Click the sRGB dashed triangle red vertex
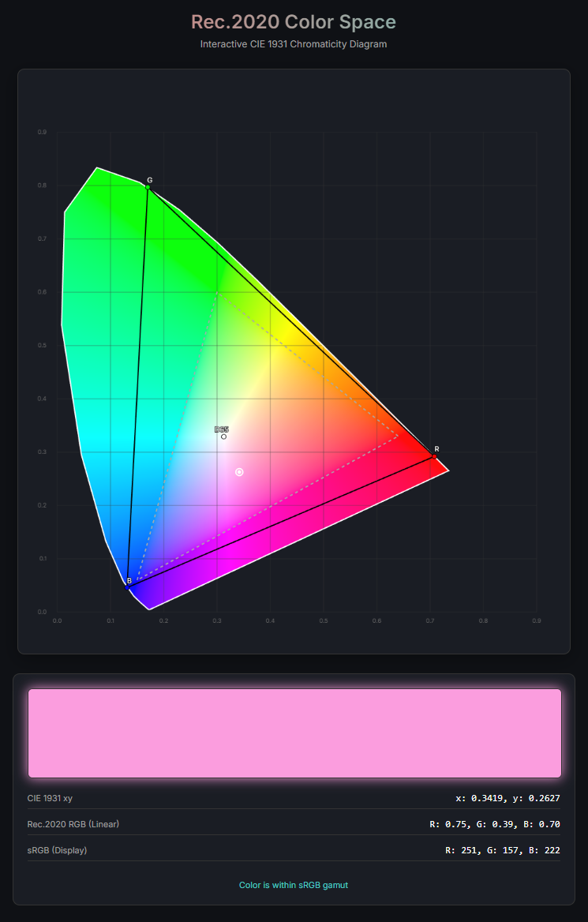The height and width of the screenshot is (922, 588). click(x=399, y=436)
